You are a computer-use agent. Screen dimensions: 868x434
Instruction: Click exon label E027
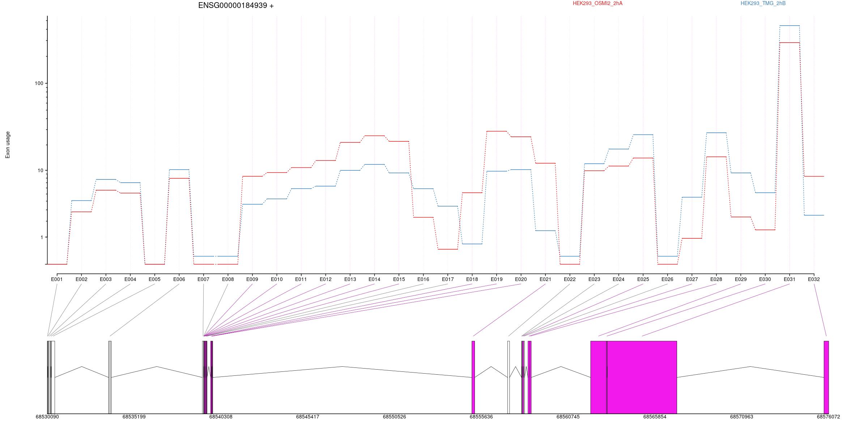click(x=692, y=279)
